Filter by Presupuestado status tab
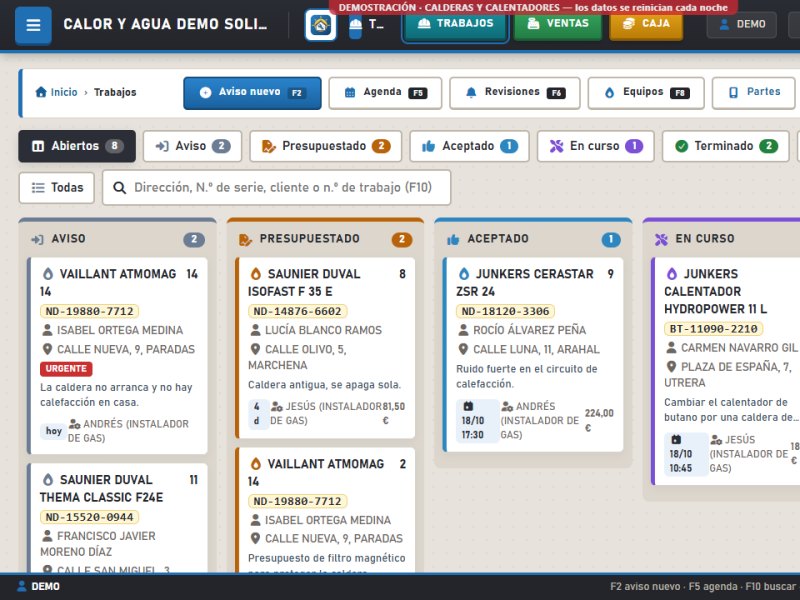Image resolution: width=800 pixels, height=600 pixels. pyautogui.click(x=326, y=146)
